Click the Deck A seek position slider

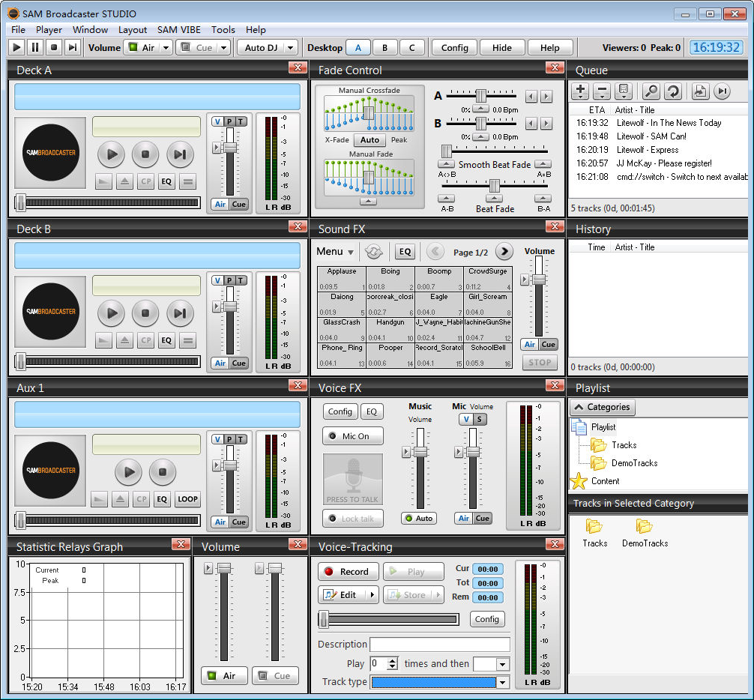click(x=108, y=202)
